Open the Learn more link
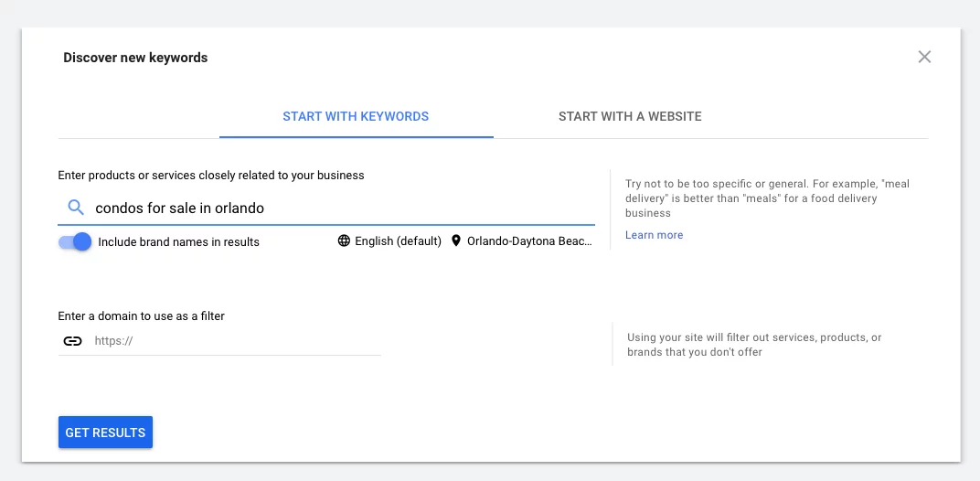980x481 pixels. tap(654, 235)
